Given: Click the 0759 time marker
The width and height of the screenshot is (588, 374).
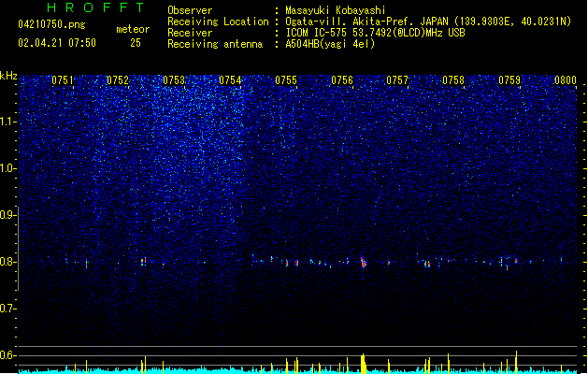Looking at the screenshot, I should 509,80.
